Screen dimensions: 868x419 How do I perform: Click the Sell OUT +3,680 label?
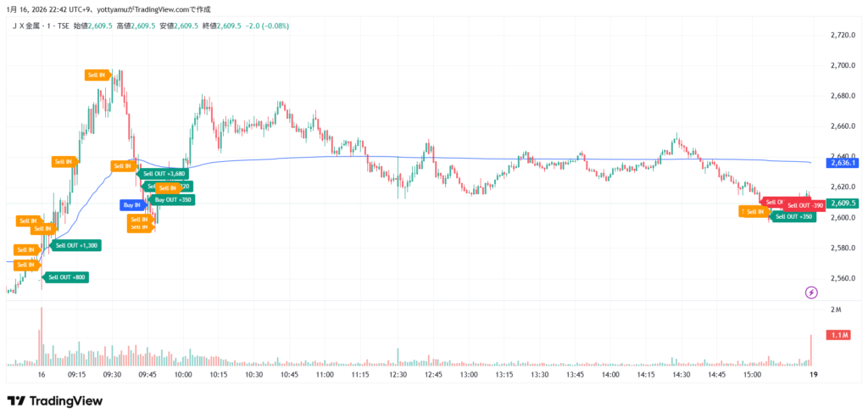pyautogui.click(x=164, y=173)
